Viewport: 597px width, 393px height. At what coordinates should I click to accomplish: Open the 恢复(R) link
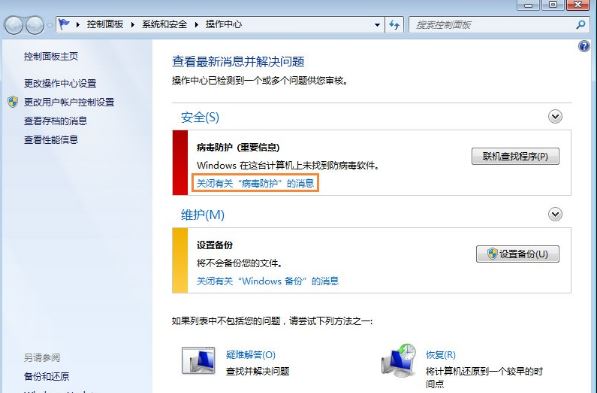[441, 355]
